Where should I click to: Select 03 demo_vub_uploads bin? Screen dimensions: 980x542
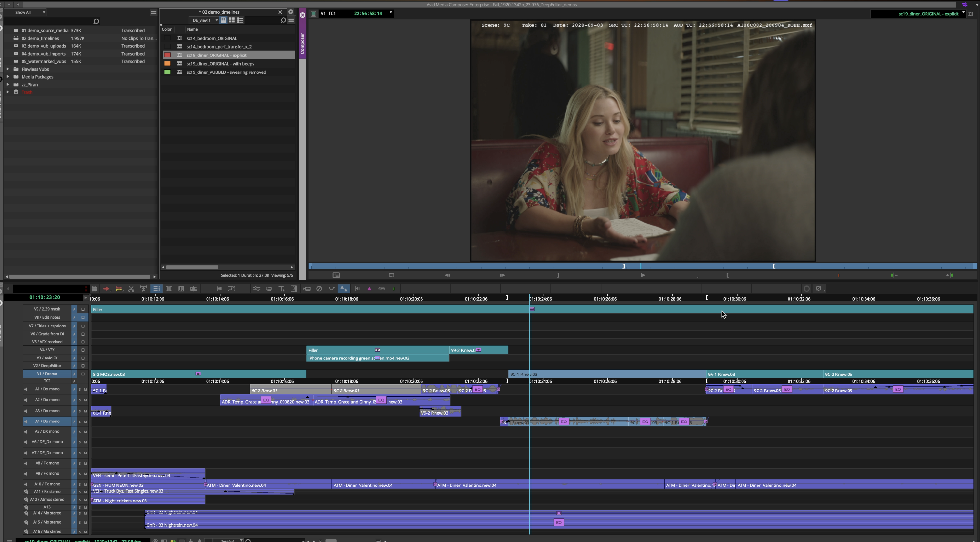point(44,46)
